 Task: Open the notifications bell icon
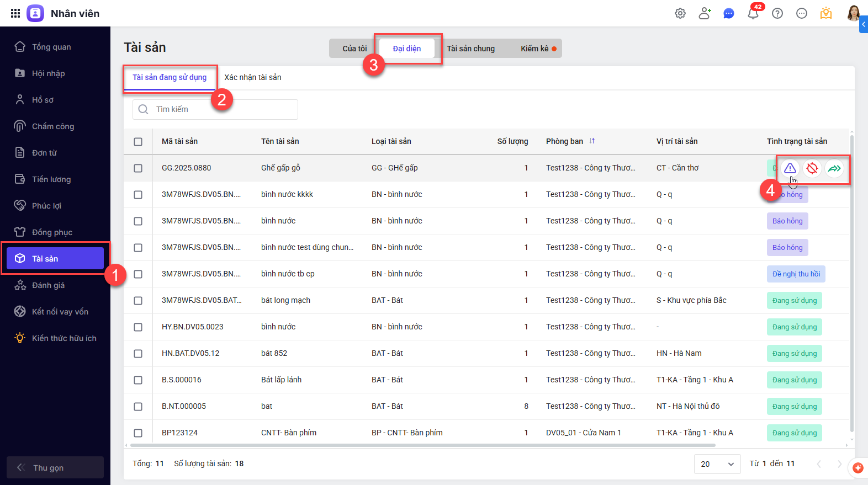coord(753,13)
